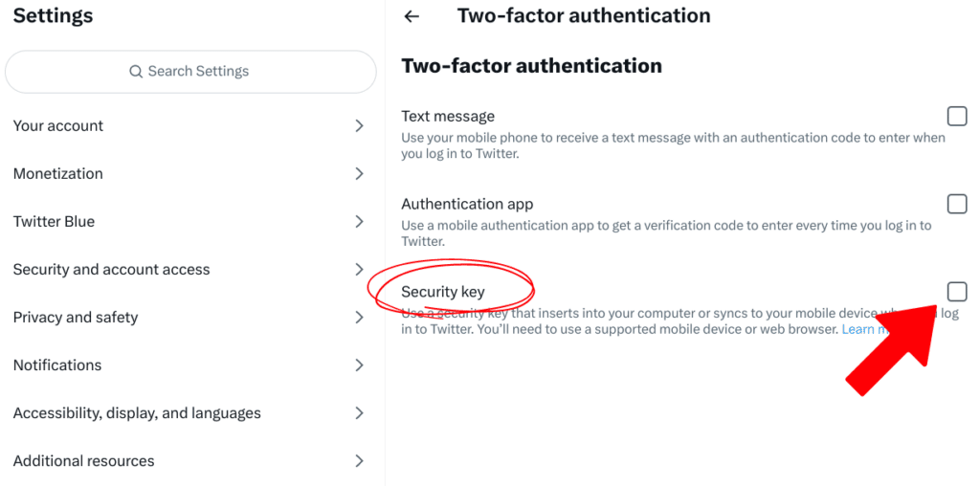
Task: Open the Monetization chevron arrow
Action: click(x=360, y=174)
